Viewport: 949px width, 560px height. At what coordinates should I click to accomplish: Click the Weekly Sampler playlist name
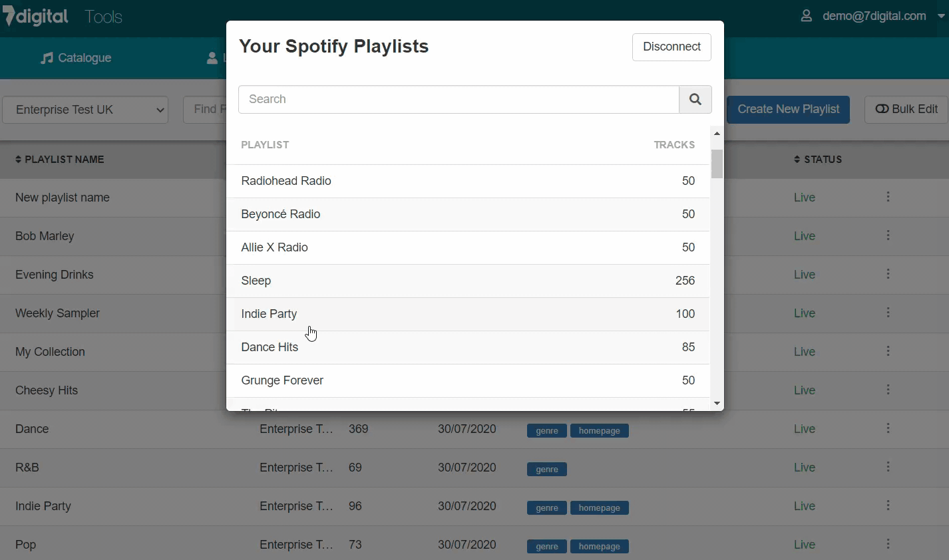point(57,313)
